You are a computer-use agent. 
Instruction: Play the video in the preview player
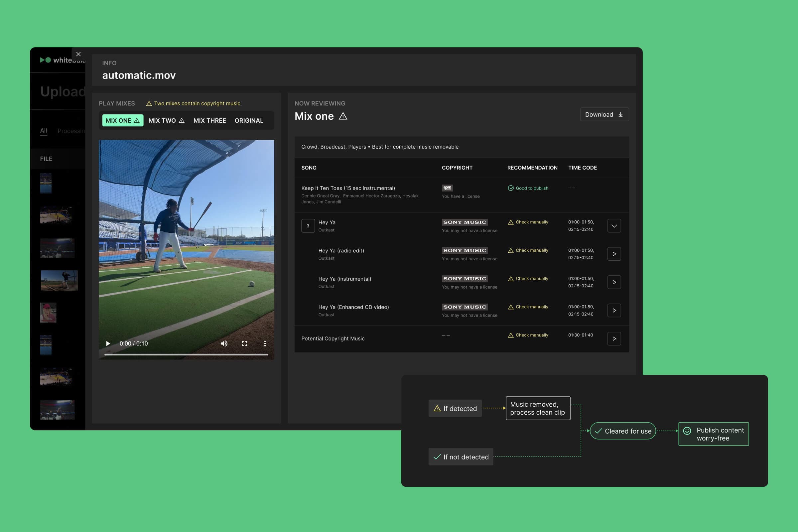point(108,343)
